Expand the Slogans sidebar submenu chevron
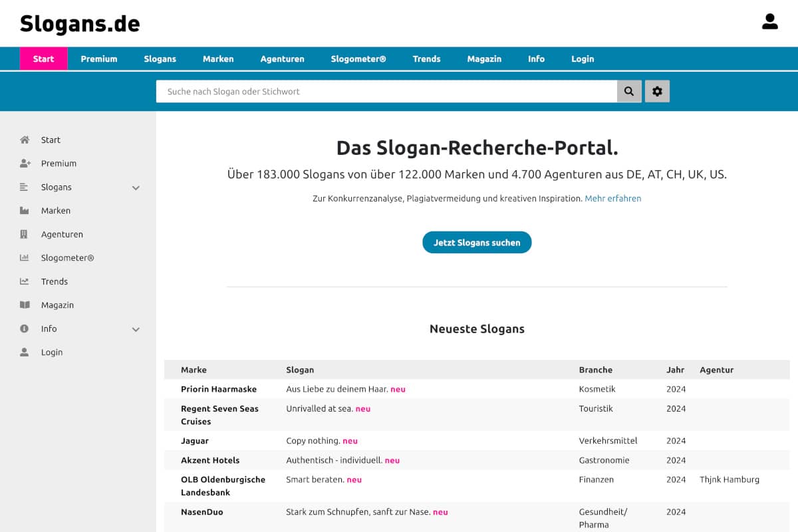The width and height of the screenshot is (798, 532). 136,188
